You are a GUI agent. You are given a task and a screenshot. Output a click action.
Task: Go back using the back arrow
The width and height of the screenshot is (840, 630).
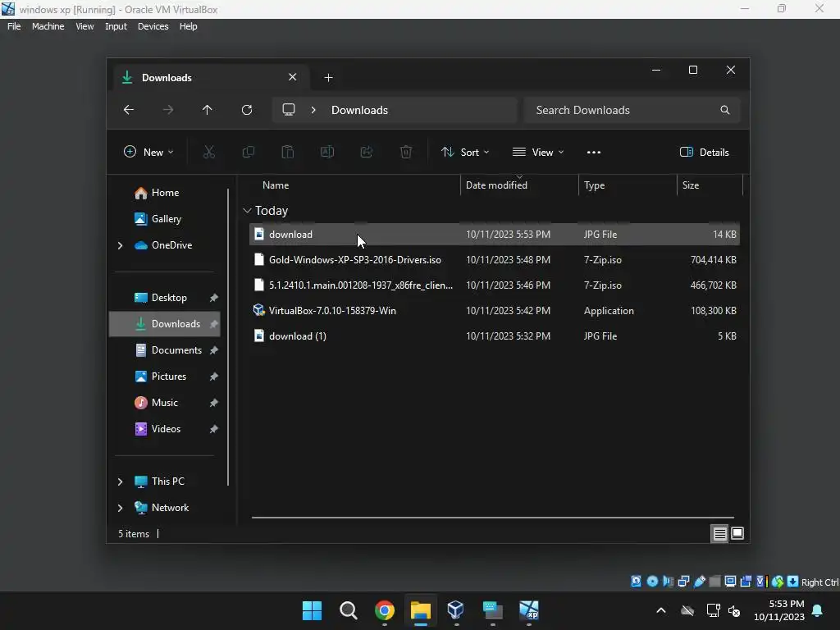(x=129, y=110)
